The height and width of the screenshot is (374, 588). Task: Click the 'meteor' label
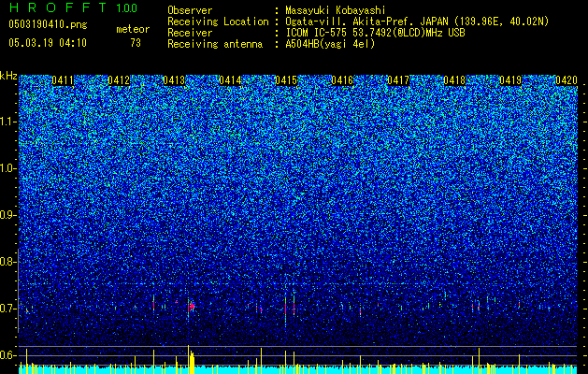[133, 30]
